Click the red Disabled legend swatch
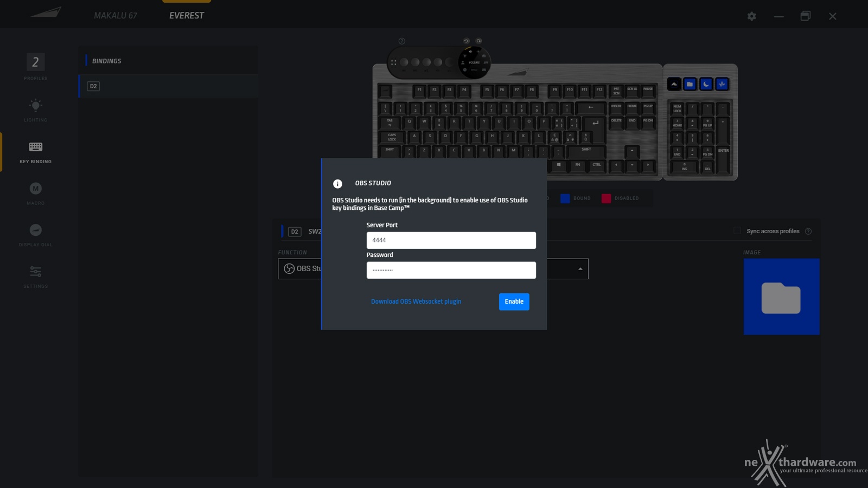This screenshot has height=488, width=868. pyautogui.click(x=606, y=198)
